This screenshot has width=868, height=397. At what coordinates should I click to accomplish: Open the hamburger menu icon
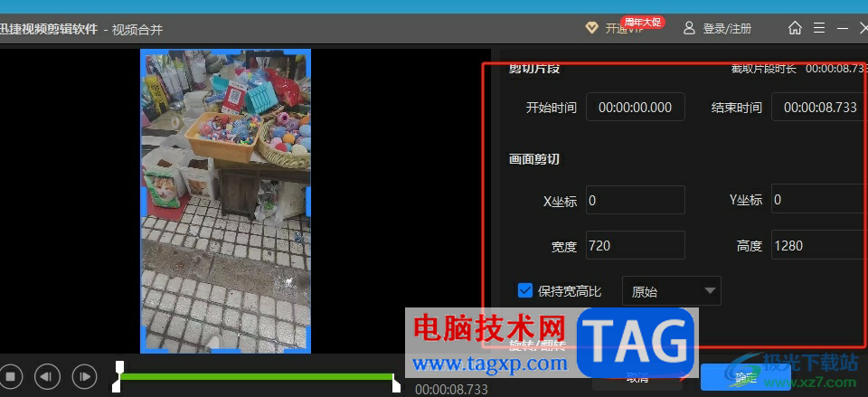[x=819, y=28]
